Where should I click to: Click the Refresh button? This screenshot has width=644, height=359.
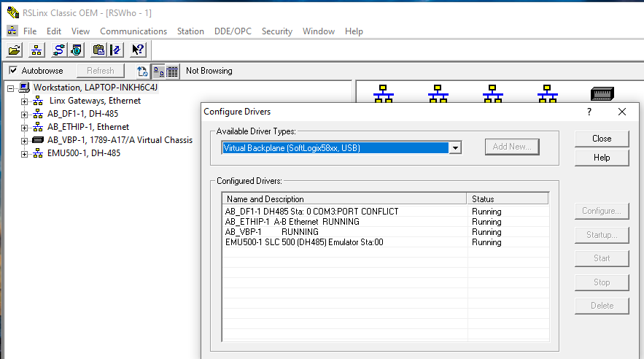(x=101, y=71)
